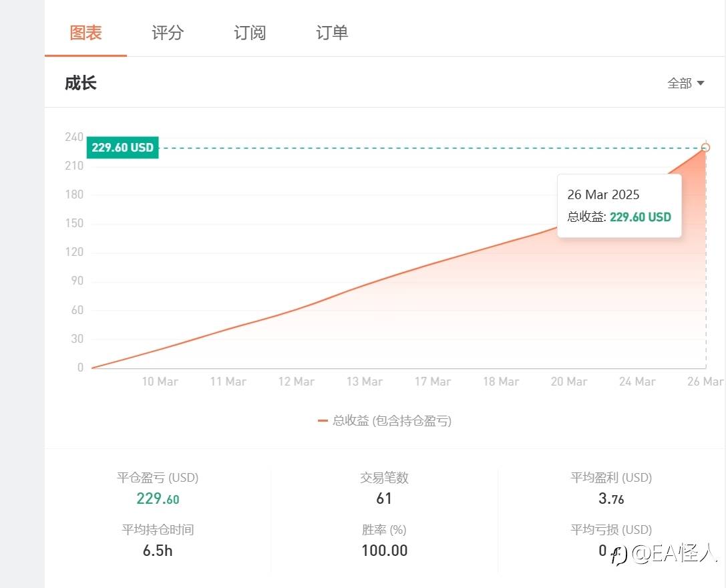Switch to the 图表 tab
The image size is (726, 588).
tap(85, 33)
